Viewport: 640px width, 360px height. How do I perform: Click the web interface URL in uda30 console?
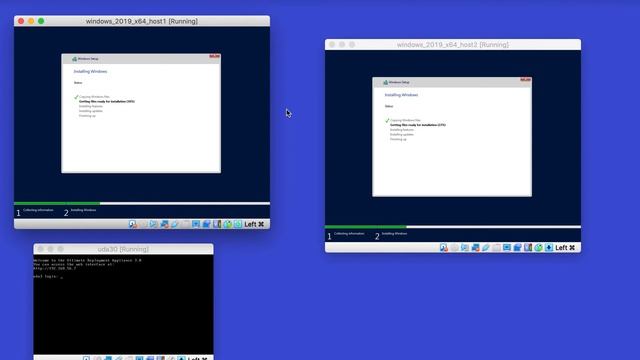click(55, 269)
